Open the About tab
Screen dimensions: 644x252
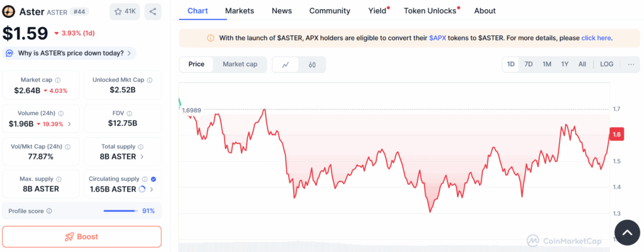[x=485, y=11]
